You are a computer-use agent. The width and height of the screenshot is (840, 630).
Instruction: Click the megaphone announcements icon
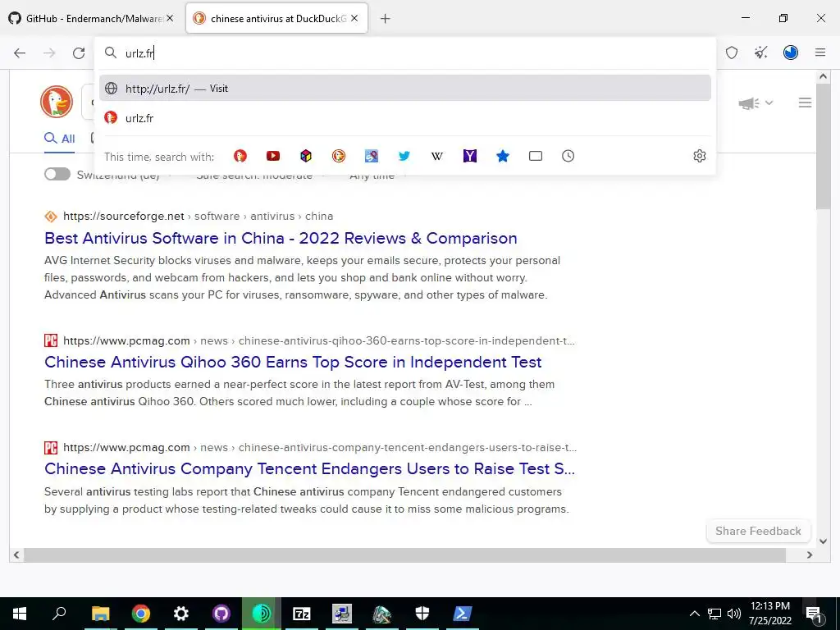click(748, 103)
